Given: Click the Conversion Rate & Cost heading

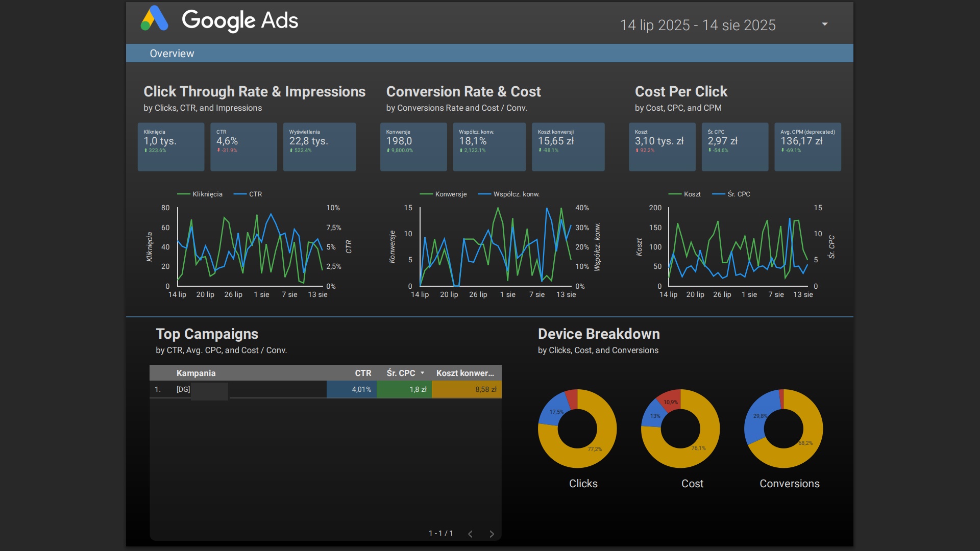Looking at the screenshot, I should pyautogui.click(x=463, y=92).
